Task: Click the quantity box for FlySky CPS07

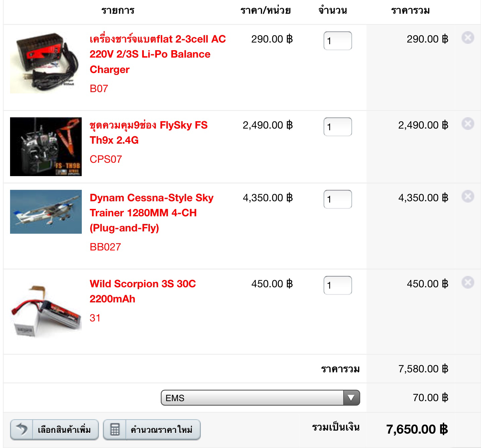Action: (338, 127)
